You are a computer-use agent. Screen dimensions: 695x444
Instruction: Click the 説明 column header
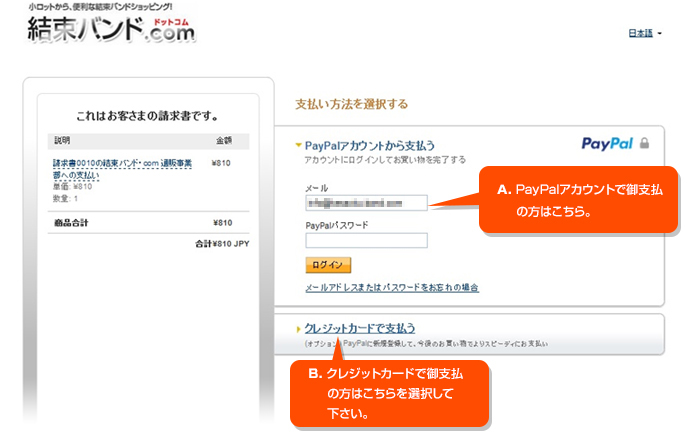coord(62,140)
